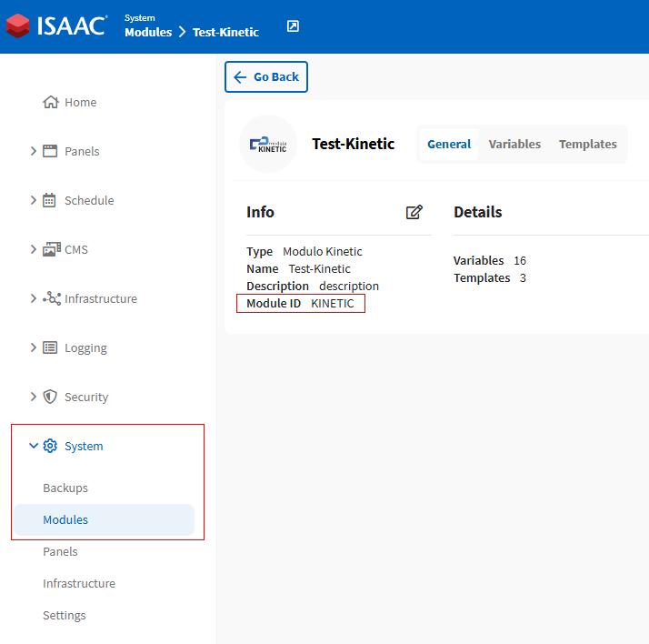Viewport: 649px width, 644px height.
Task: Click the Type value Modulo Kinetic
Action: pos(323,251)
